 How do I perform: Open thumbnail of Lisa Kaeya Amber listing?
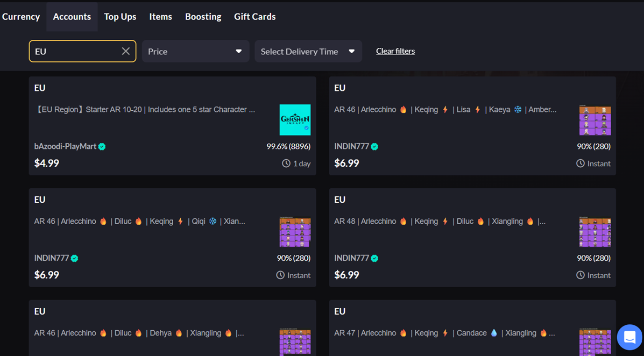pyautogui.click(x=595, y=120)
